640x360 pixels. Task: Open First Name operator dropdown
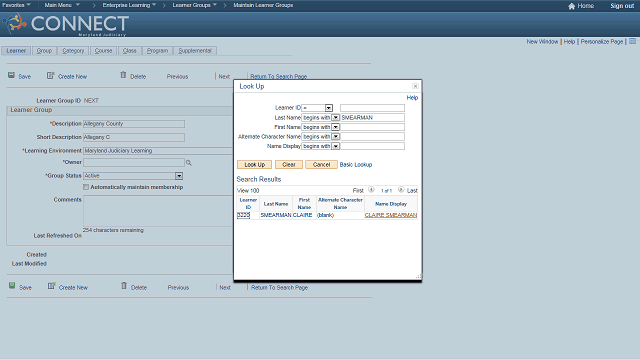pos(336,127)
